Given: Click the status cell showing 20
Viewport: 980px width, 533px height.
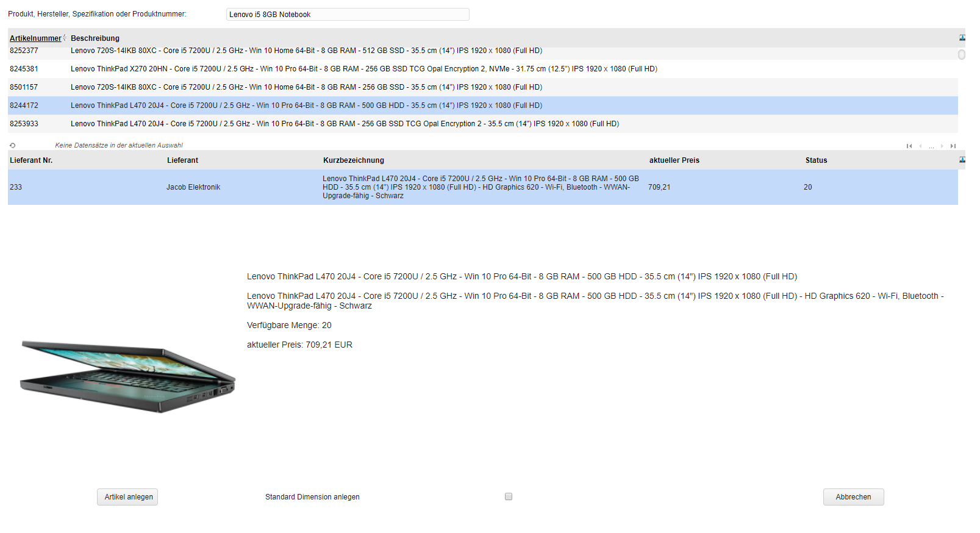Looking at the screenshot, I should pos(807,187).
